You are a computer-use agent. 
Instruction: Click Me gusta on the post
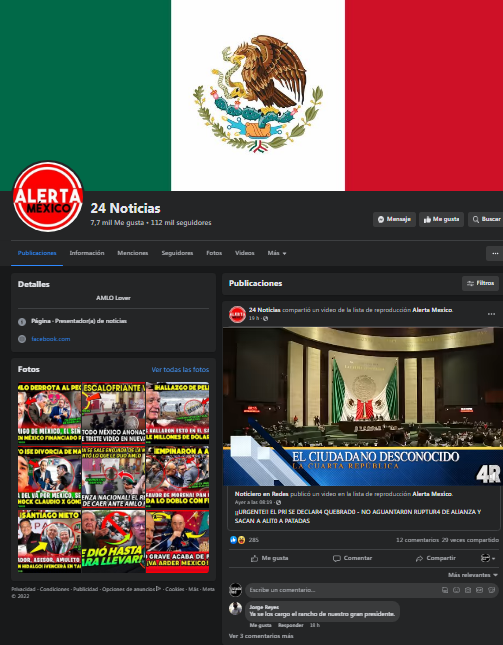coord(269,558)
